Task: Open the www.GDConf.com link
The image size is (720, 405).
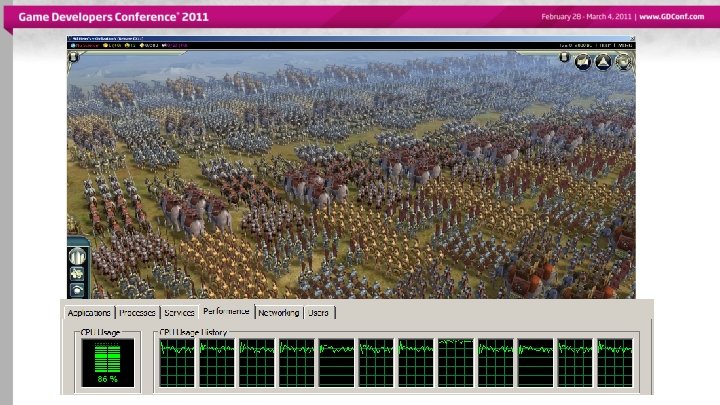Action: pos(671,17)
